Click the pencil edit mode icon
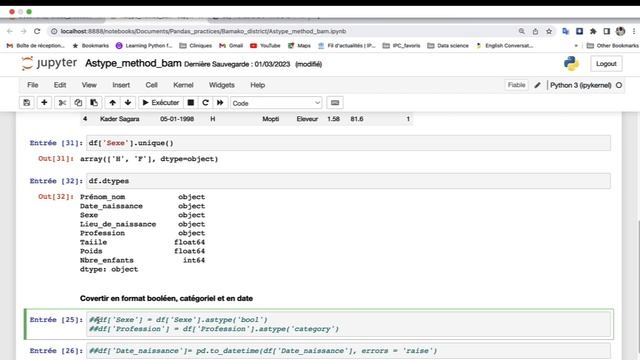This screenshot has width=640, height=360. pyautogui.click(x=538, y=85)
